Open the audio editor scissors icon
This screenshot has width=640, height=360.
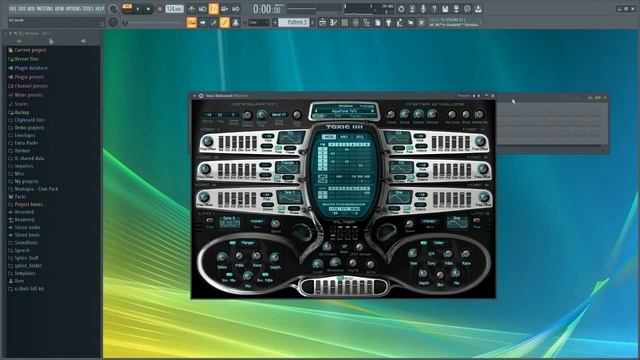click(412, 9)
